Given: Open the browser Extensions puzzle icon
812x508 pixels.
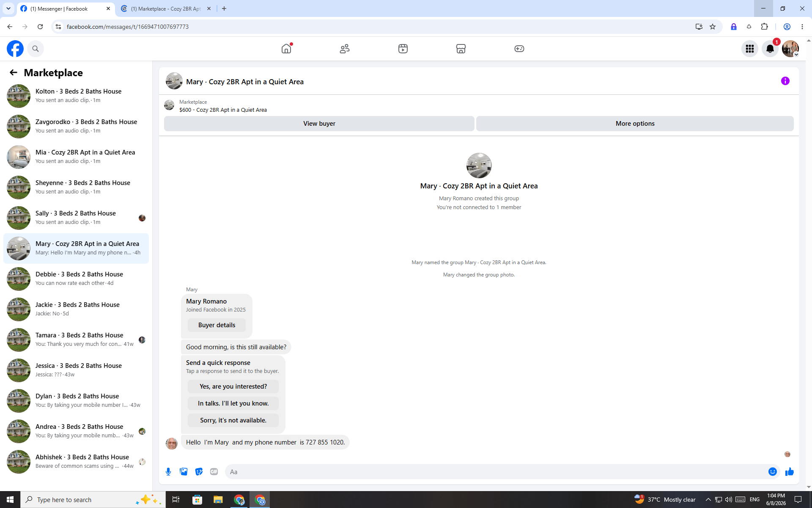Looking at the screenshot, I should point(764,27).
